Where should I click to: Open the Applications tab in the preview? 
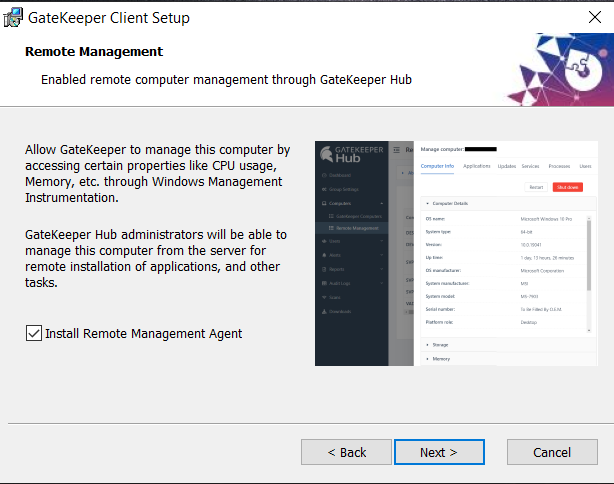[x=476, y=166]
